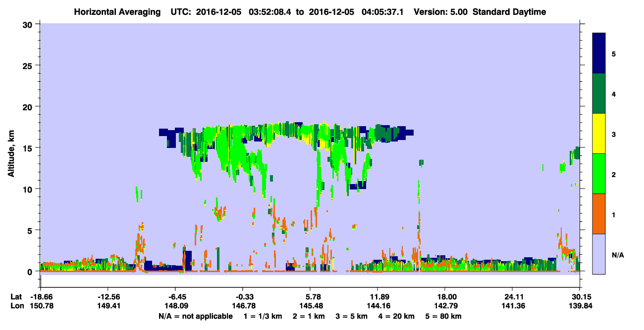Click the altitude tick label '30'
This screenshot has width=644, height=330.
[28, 24]
